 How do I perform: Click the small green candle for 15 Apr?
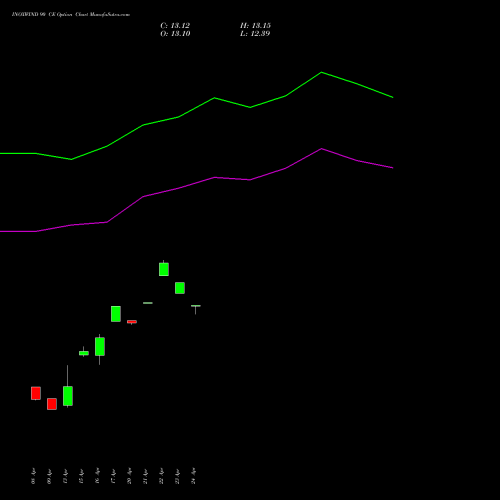[x=84, y=353]
